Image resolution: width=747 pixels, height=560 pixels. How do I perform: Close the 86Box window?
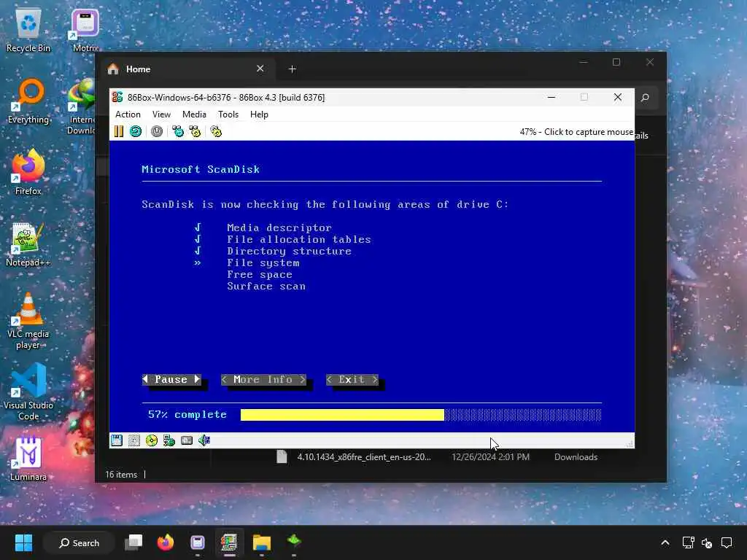(618, 97)
